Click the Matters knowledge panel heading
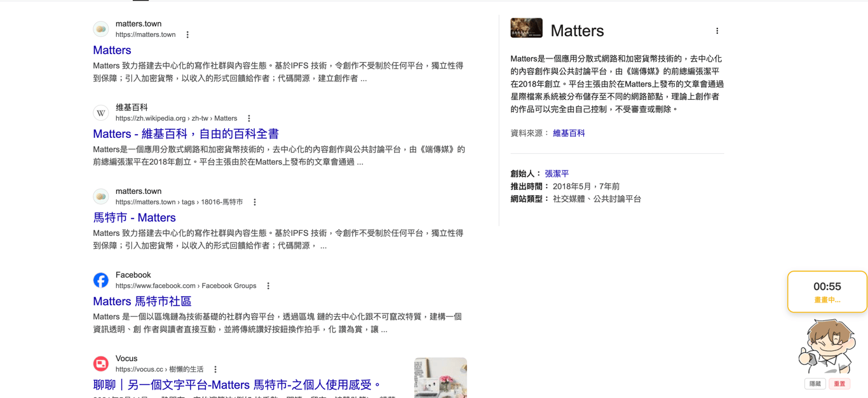 tap(577, 31)
